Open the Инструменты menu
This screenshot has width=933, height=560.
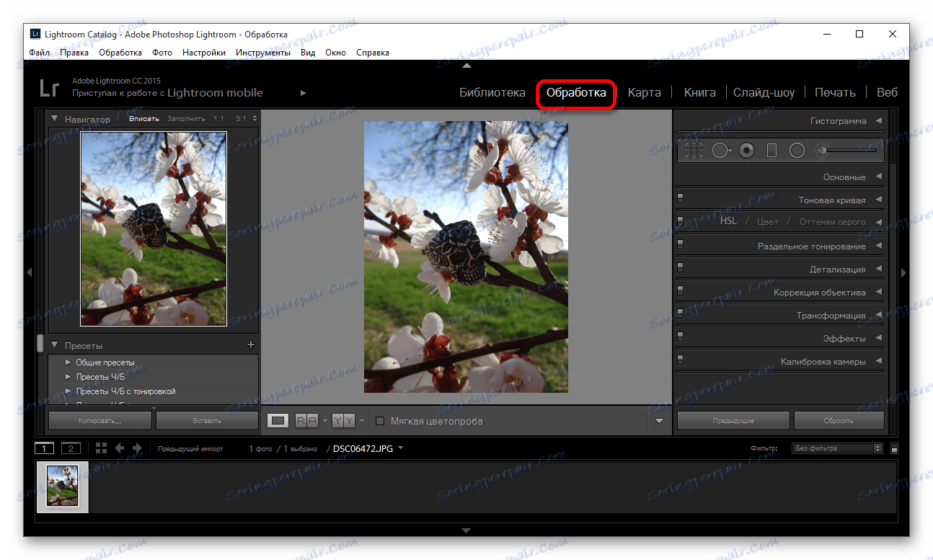point(263,53)
